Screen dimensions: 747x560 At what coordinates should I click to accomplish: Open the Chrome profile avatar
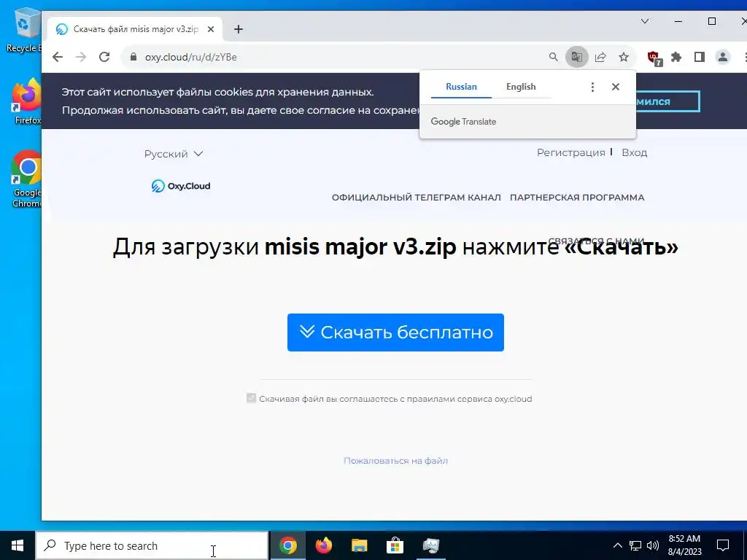tap(723, 57)
